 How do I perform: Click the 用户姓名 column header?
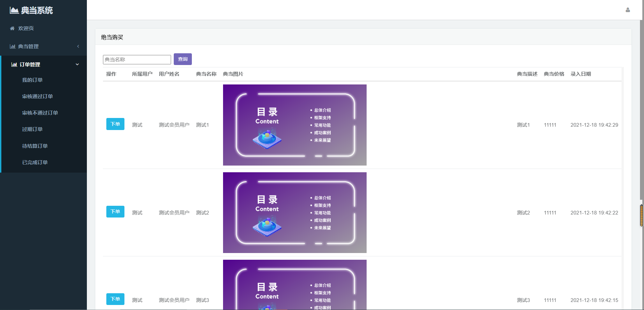click(169, 74)
